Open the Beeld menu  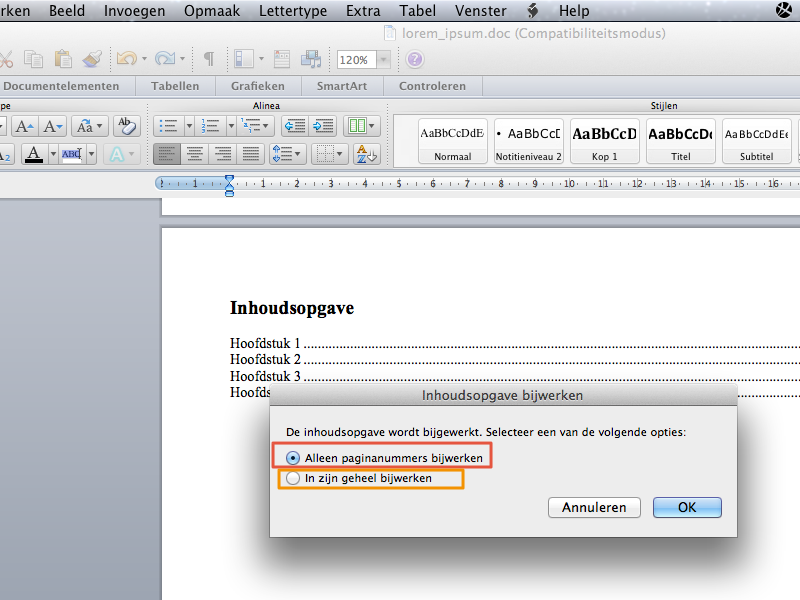pos(67,11)
